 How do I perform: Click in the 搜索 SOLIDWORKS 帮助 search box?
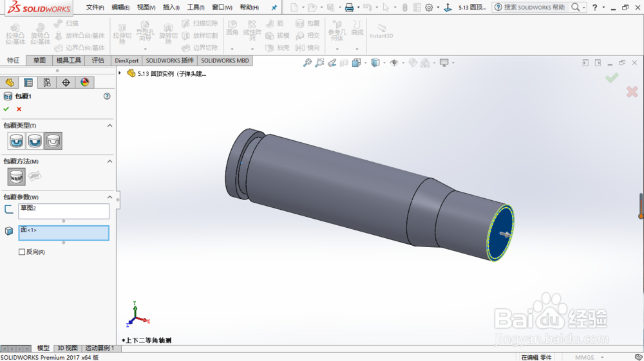(535, 7)
